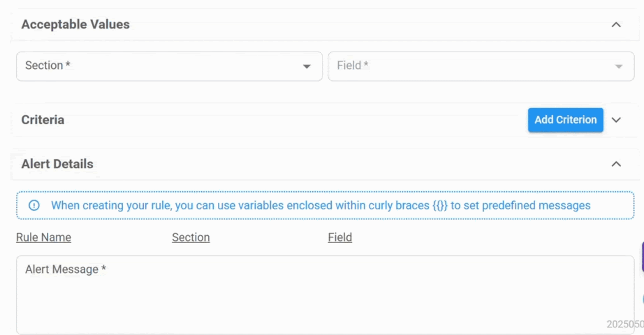This screenshot has width=644, height=335.
Task: Click the Add Criterion button
Action: tap(566, 120)
